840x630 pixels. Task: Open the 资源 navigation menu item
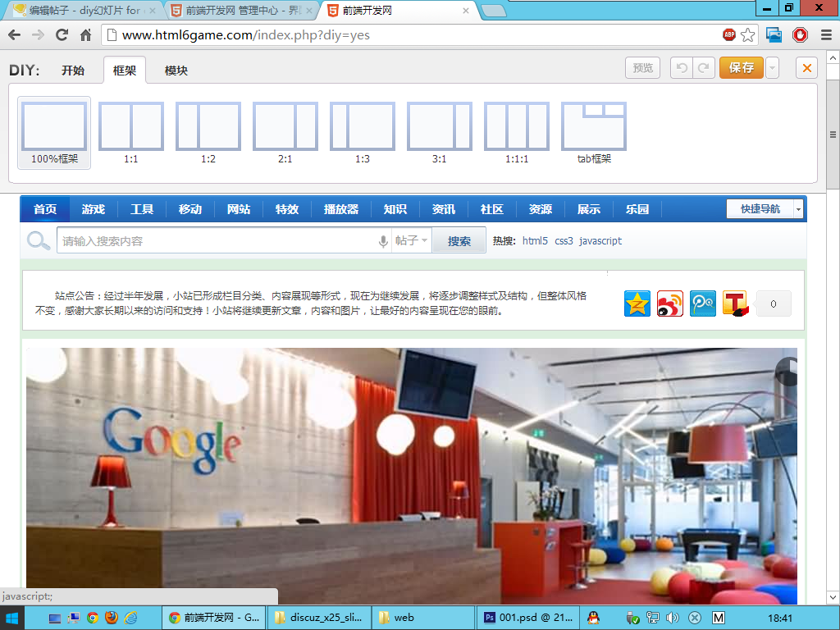tap(540, 209)
